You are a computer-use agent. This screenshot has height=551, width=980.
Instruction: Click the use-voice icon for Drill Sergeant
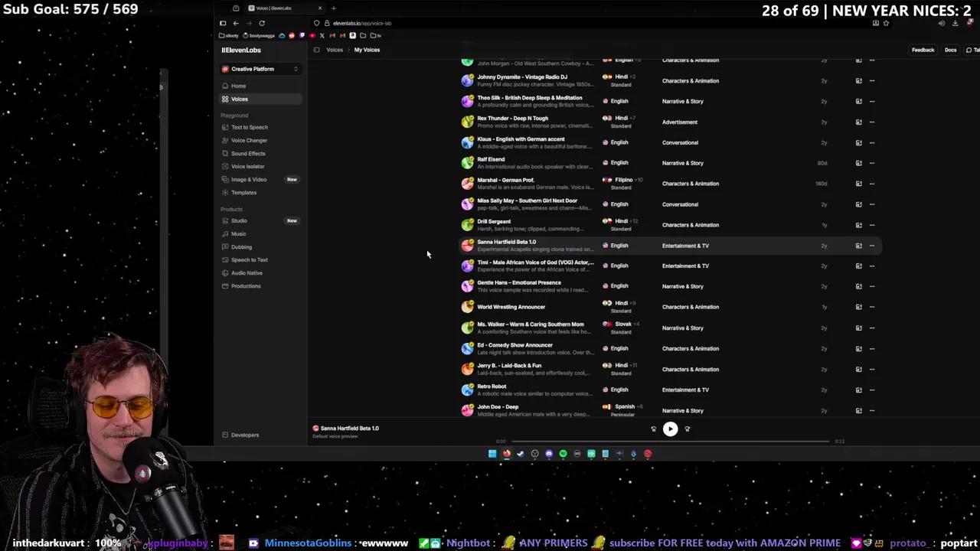[x=858, y=225]
